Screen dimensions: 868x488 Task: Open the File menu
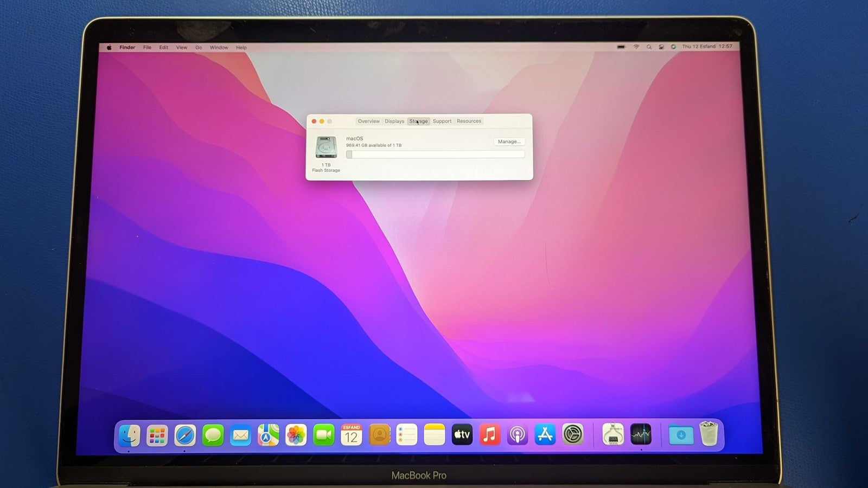pos(147,48)
